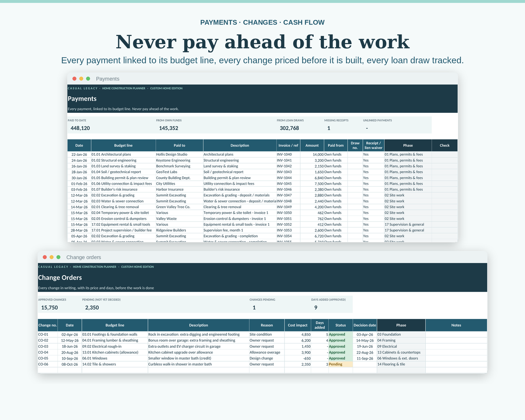Select the 22-Jan-26 date cell in Payments
This screenshot has height=420, width=525.
tap(79, 154)
